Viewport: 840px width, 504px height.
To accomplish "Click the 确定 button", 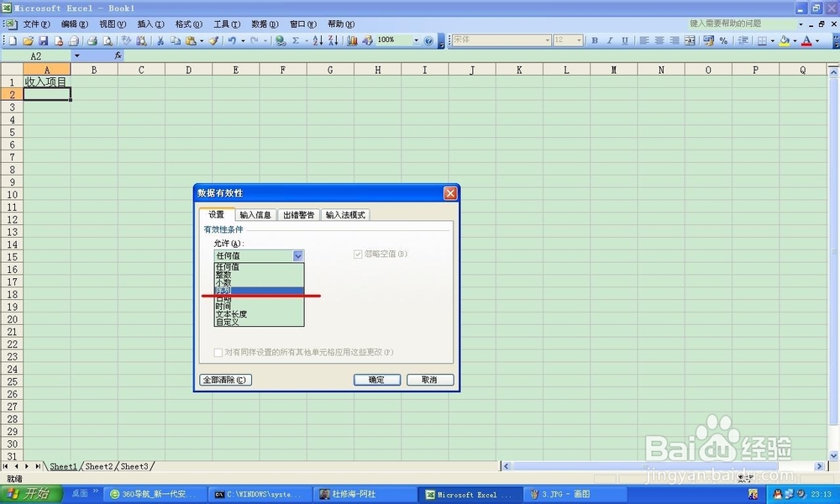I will click(376, 380).
